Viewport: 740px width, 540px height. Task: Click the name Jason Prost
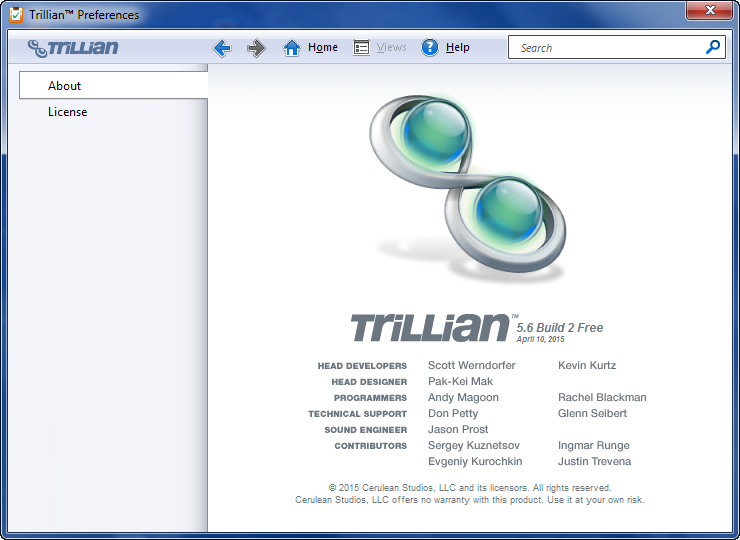[x=458, y=430]
